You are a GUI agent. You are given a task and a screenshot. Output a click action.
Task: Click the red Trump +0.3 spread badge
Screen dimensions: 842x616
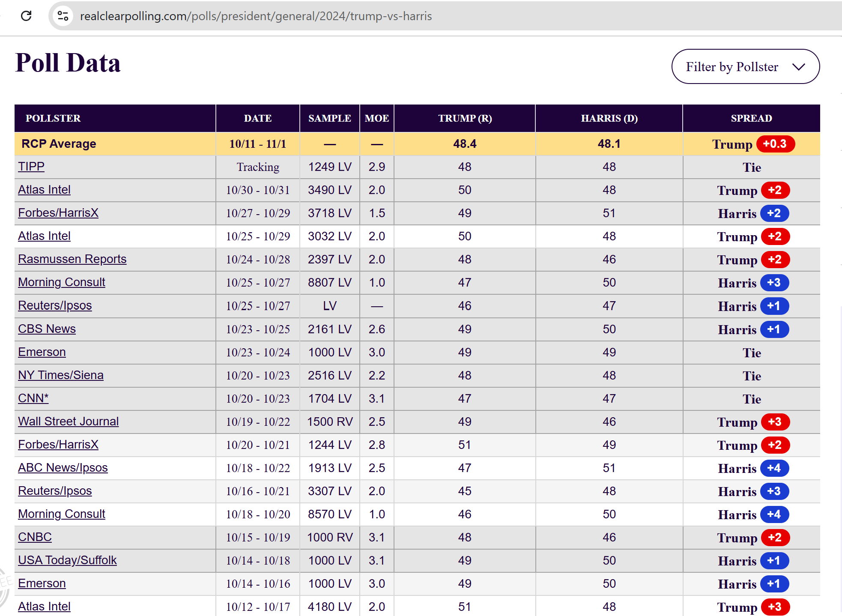tap(775, 144)
